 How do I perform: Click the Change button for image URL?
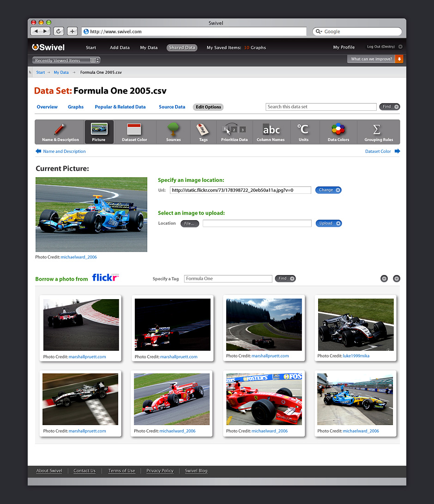click(x=328, y=190)
